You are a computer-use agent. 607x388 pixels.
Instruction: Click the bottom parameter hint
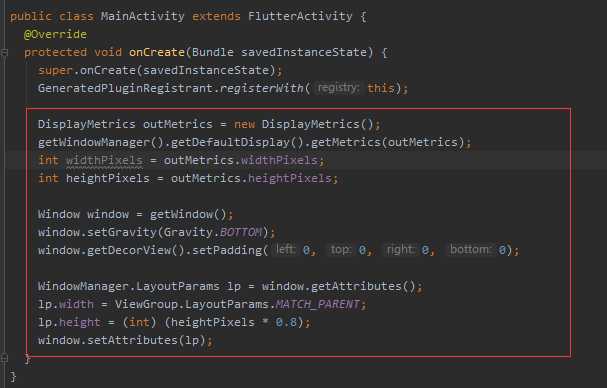pos(470,250)
